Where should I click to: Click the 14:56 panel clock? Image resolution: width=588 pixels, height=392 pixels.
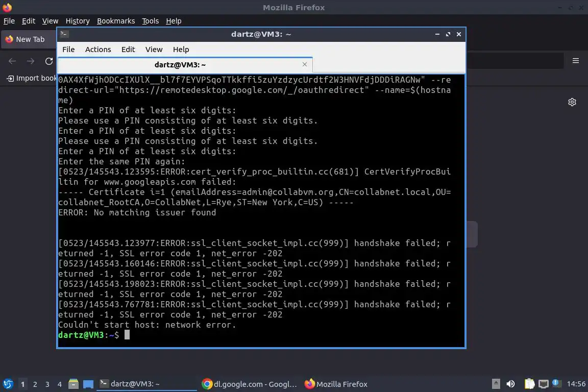pyautogui.click(x=576, y=384)
